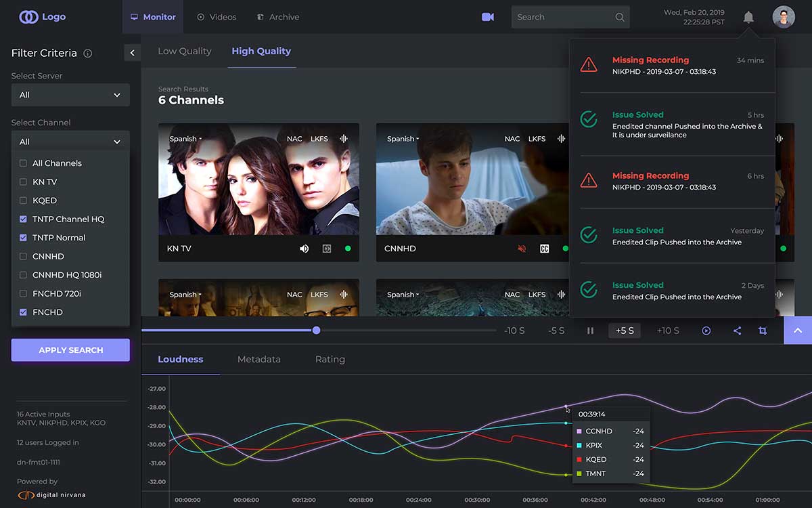Open the video camera icon
This screenshot has height=508, width=812.
pyautogui.click(x=487, y=17)
